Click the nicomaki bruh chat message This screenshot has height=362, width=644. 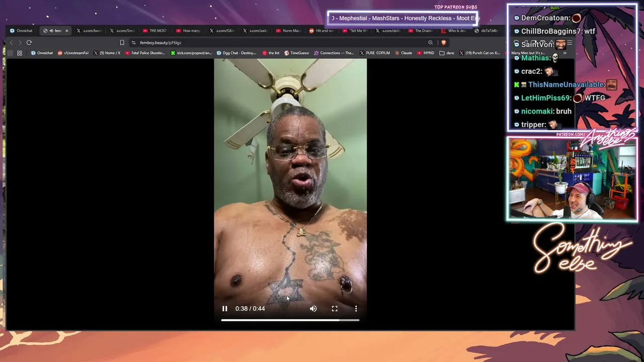(542, 111)
